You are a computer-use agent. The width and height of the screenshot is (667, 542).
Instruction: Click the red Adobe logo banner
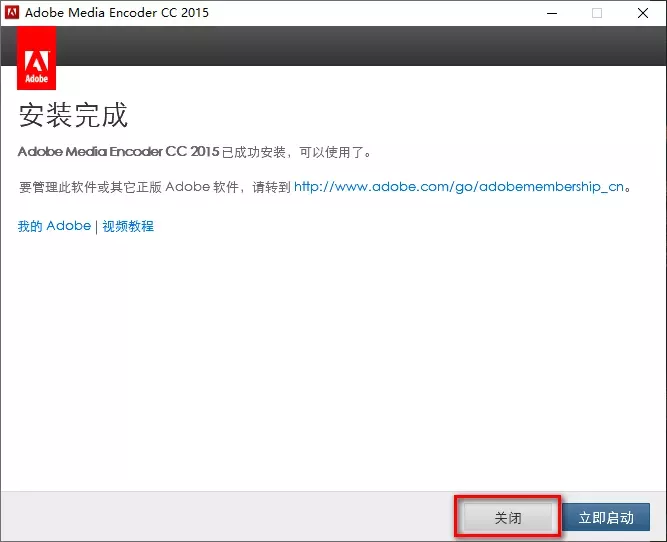pyautogui.click(x=37, y=59)
